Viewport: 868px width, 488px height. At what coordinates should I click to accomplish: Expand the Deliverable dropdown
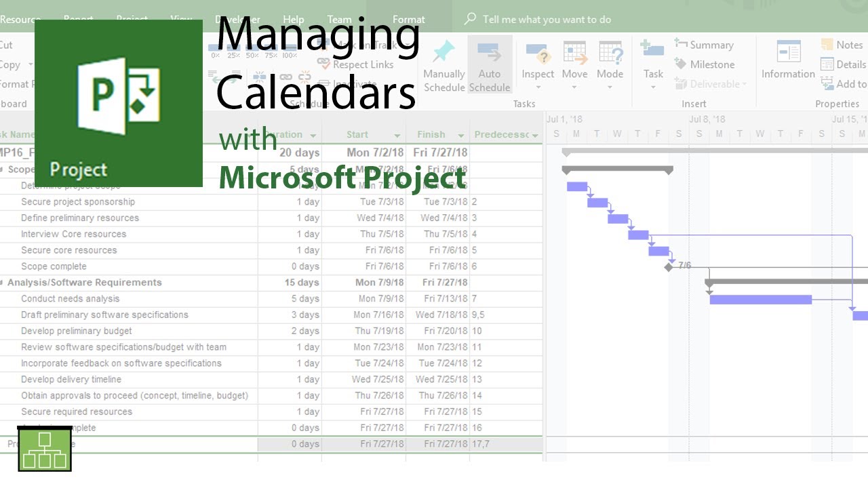(x=745, y=85)
